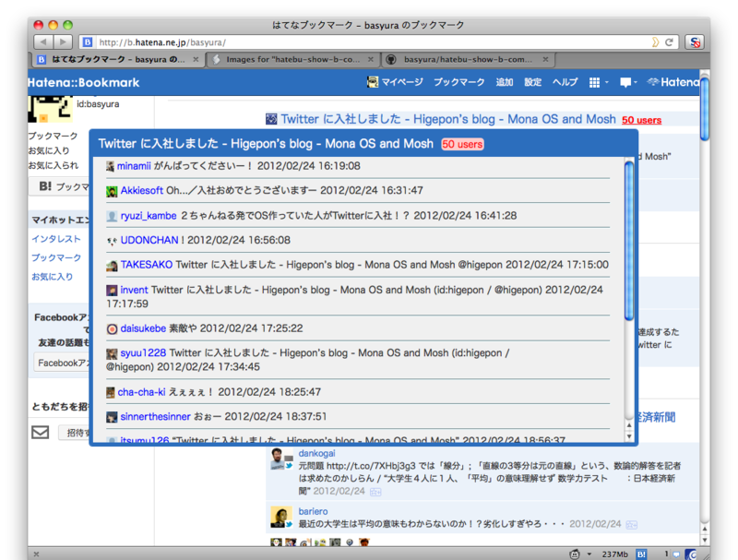Expand the grid menu dropdown arrow

click(x=607, y=82)
